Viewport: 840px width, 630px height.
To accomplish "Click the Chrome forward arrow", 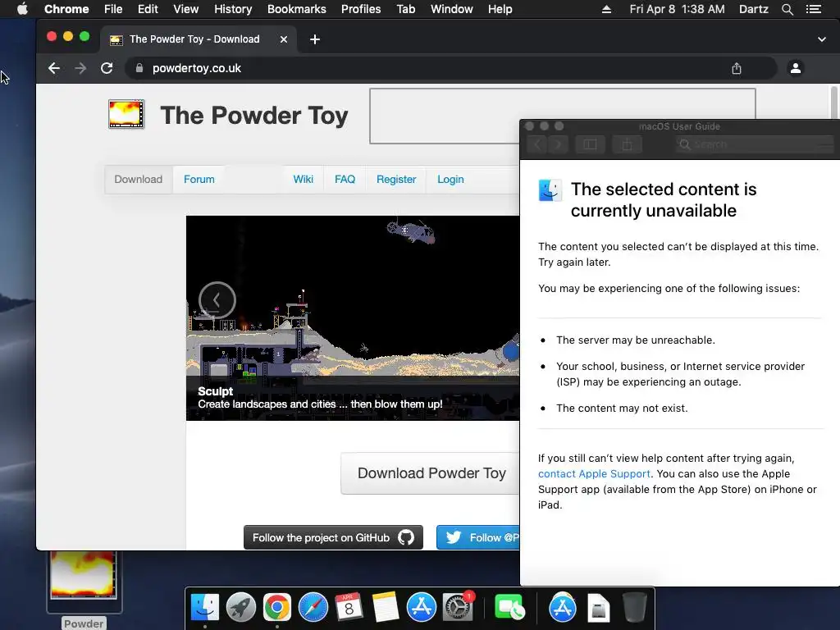I will click(80, 68).
